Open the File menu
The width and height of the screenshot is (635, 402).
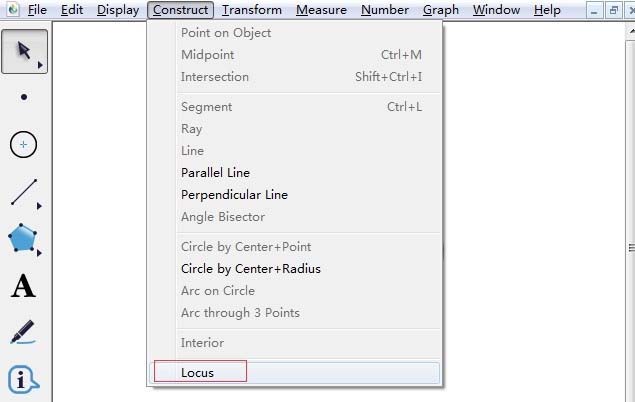pyautogui.click(x=37, y=10)
